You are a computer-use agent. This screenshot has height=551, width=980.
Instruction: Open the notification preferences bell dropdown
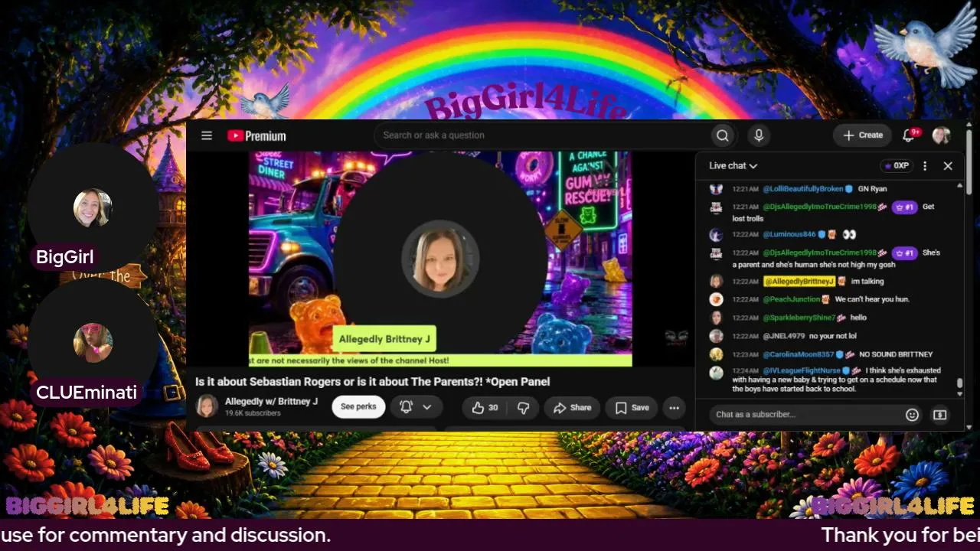416,407
